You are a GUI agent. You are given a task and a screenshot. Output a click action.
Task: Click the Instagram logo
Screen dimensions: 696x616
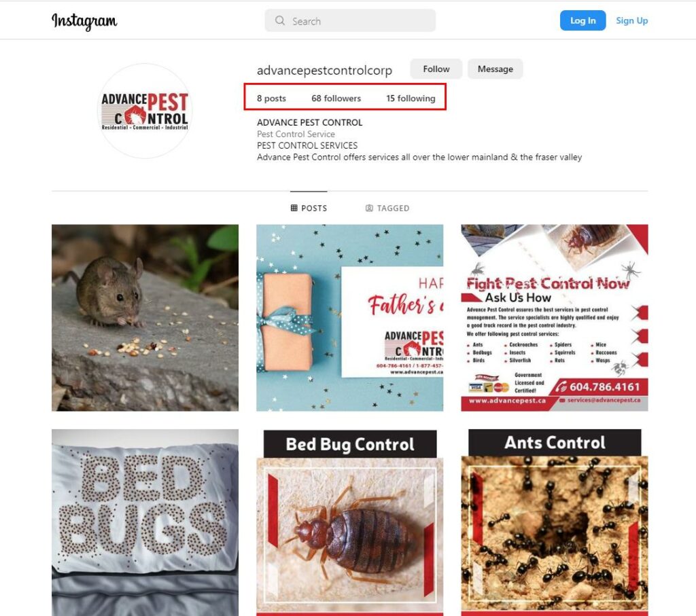(x=84, y=21)
